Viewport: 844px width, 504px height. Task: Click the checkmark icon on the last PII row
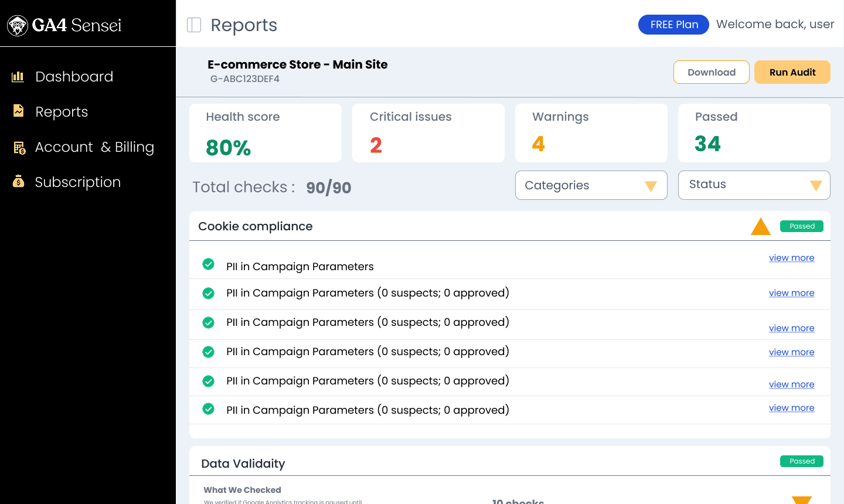coord(209,409)
